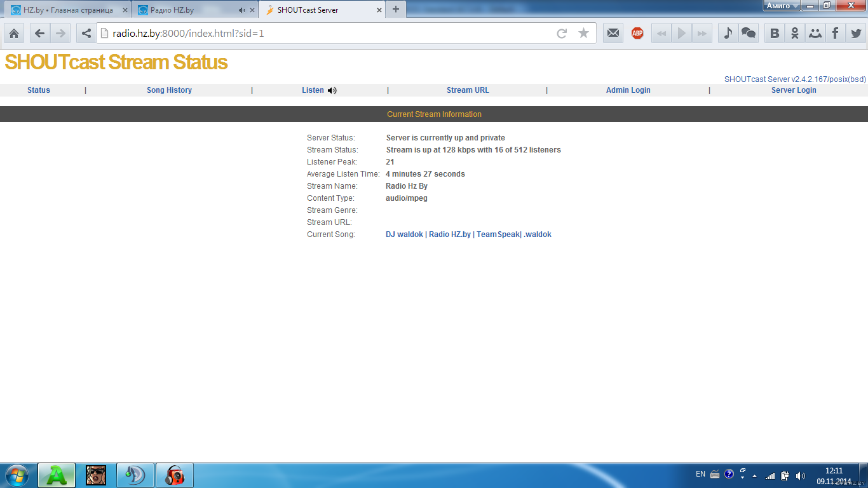This screenshot has height=488, width=868.
Task: Open mail envelope toolbar button
Action: (613, 34)
